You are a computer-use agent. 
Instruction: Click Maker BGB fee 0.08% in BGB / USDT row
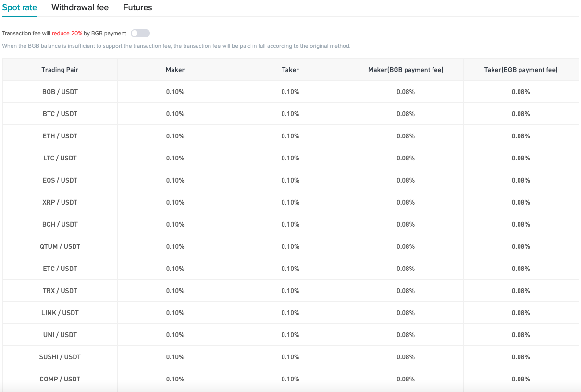tap(406, 92)
